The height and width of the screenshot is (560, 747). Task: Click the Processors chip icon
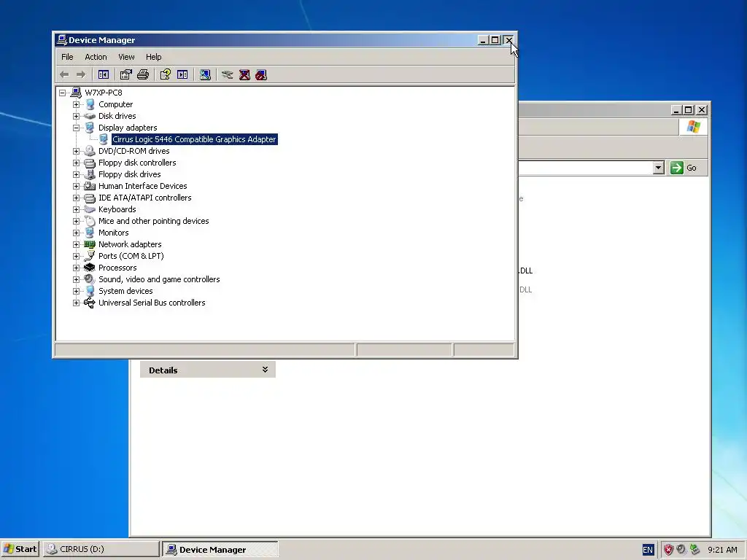[x=90, y=268]
